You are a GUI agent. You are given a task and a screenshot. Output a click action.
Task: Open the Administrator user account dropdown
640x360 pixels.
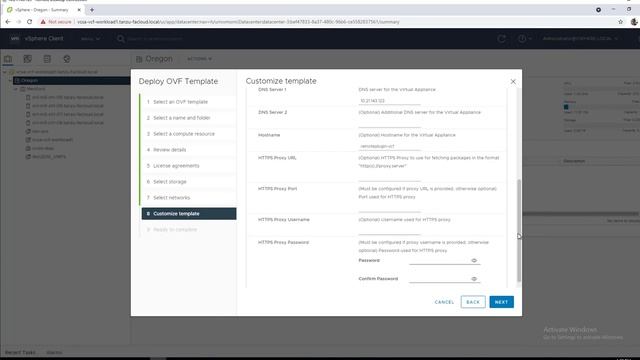580,38
